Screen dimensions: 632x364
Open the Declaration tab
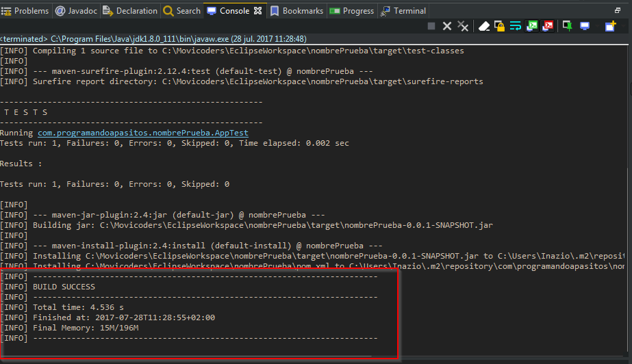[x=130, y=11]
